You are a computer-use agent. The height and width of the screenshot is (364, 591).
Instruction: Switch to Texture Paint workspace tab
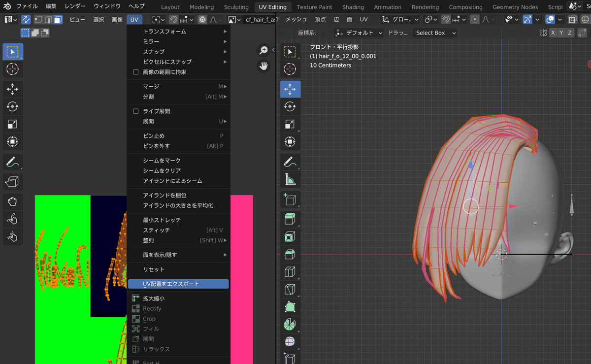pos(314,7)
